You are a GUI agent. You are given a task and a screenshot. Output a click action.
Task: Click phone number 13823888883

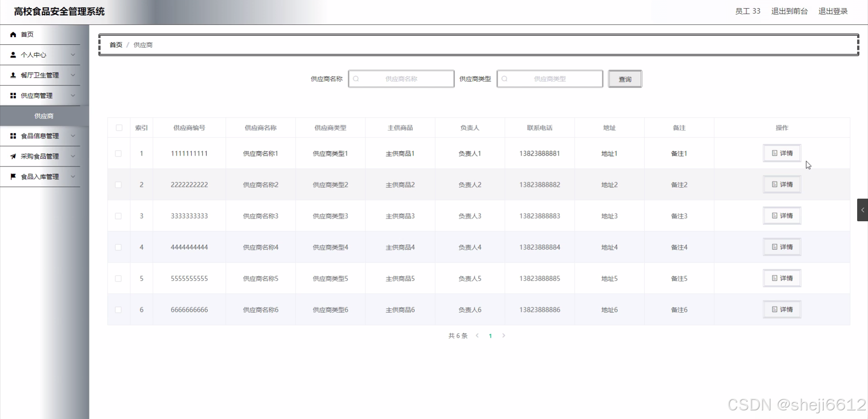tap(540, 216)
